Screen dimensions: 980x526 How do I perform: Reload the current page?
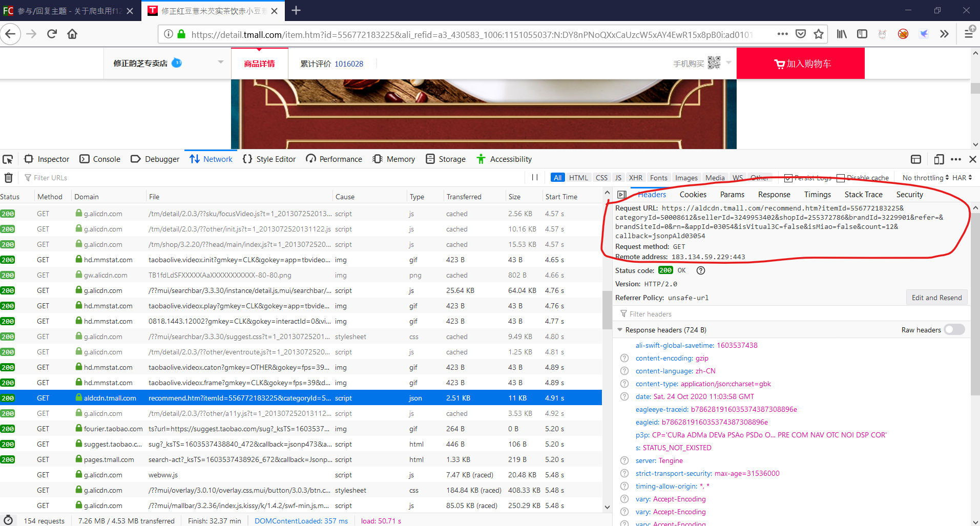pyautogui.click(x=52, y=34)
